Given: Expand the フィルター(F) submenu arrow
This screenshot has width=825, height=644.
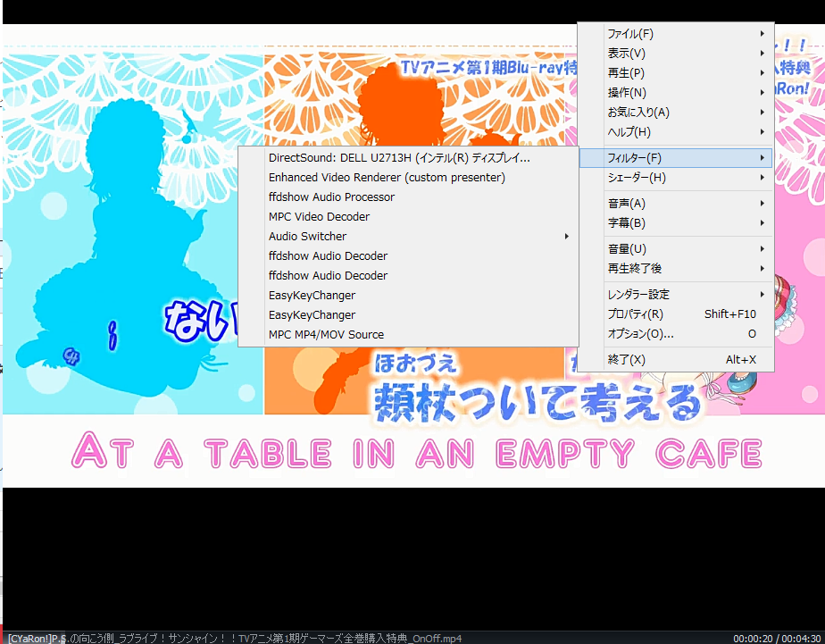Looking at the screenshot, I should click(762, 158).
